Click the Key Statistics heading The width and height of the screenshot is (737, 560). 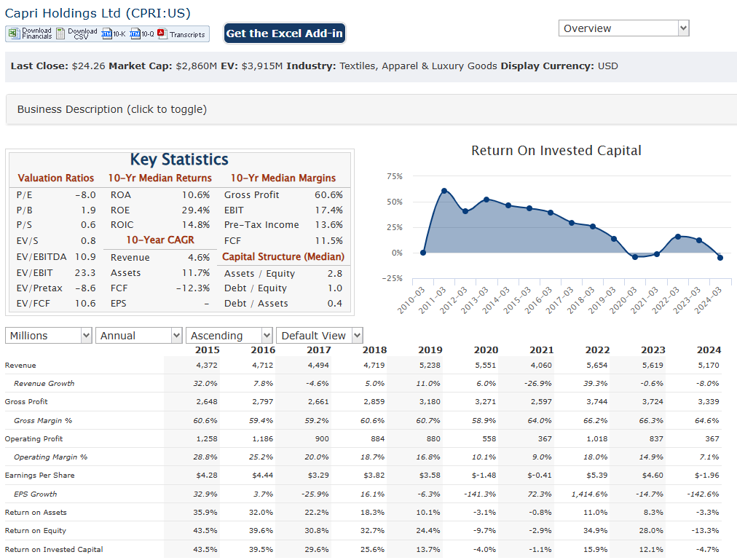coord(179,159)
